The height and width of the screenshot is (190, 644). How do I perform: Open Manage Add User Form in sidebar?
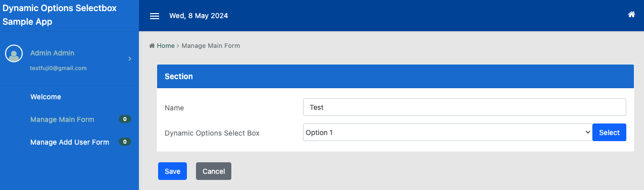coord(70,142)
